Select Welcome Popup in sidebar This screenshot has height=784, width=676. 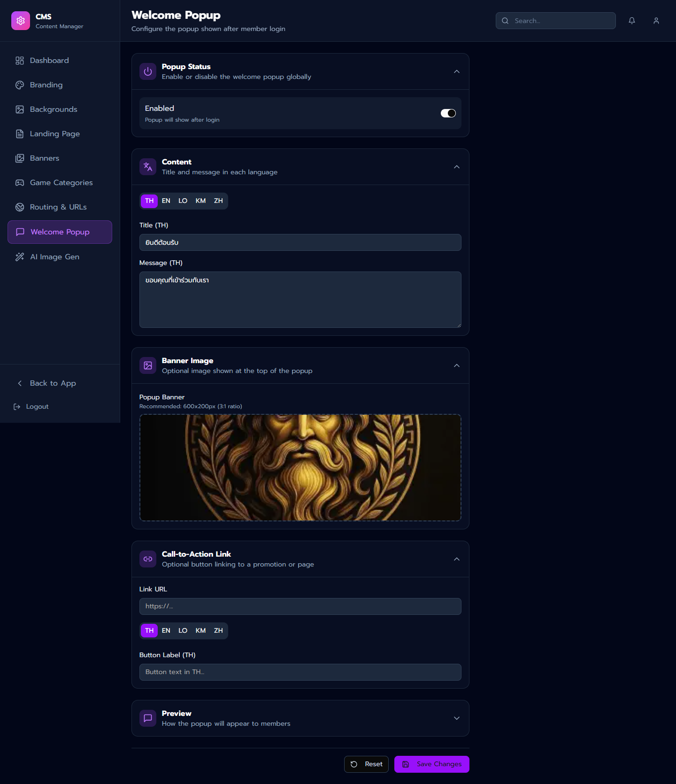(x=60, y=232)
